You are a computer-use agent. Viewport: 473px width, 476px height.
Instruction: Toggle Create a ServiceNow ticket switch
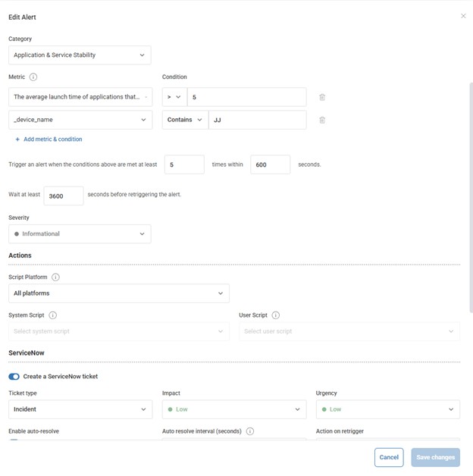(x=14, y=376)
